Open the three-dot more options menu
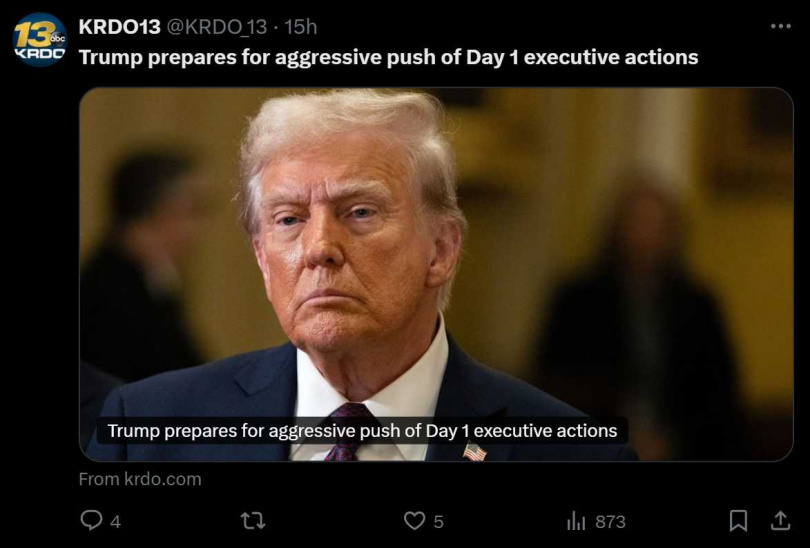 780,26
